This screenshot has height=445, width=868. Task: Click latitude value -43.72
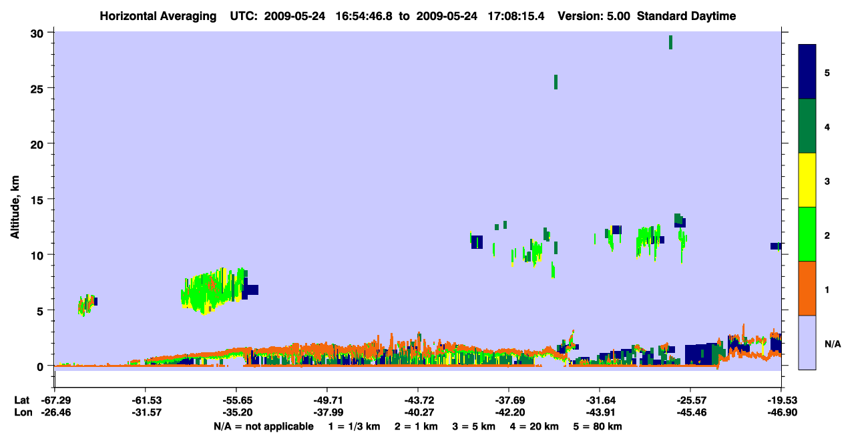click(x=418, y=400)
